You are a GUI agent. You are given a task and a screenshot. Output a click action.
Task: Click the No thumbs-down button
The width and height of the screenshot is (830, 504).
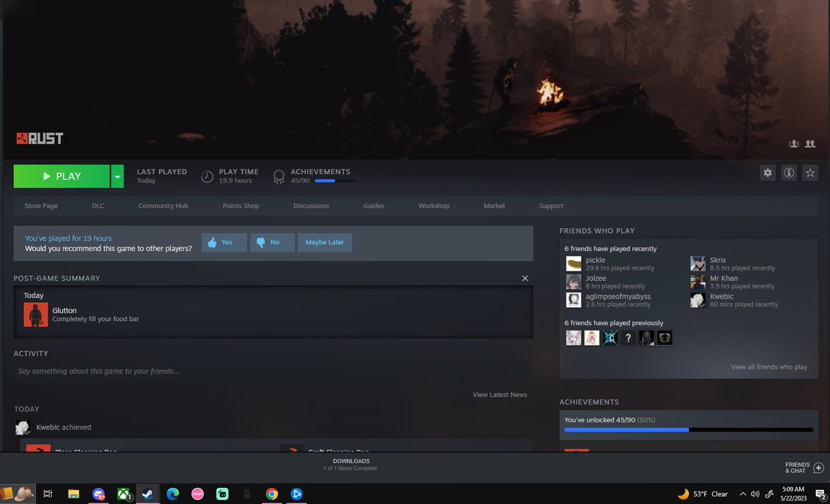(273, 243)
